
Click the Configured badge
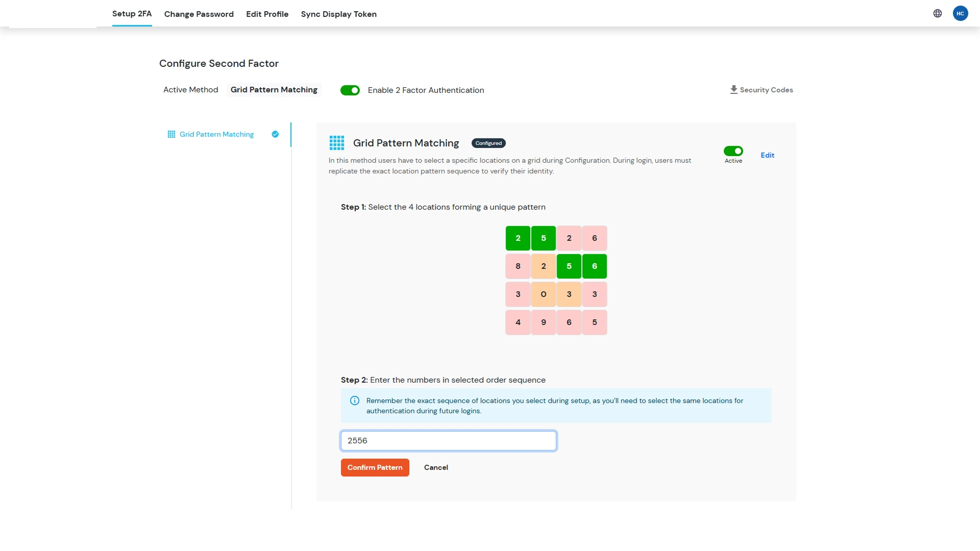coord(488,143)
